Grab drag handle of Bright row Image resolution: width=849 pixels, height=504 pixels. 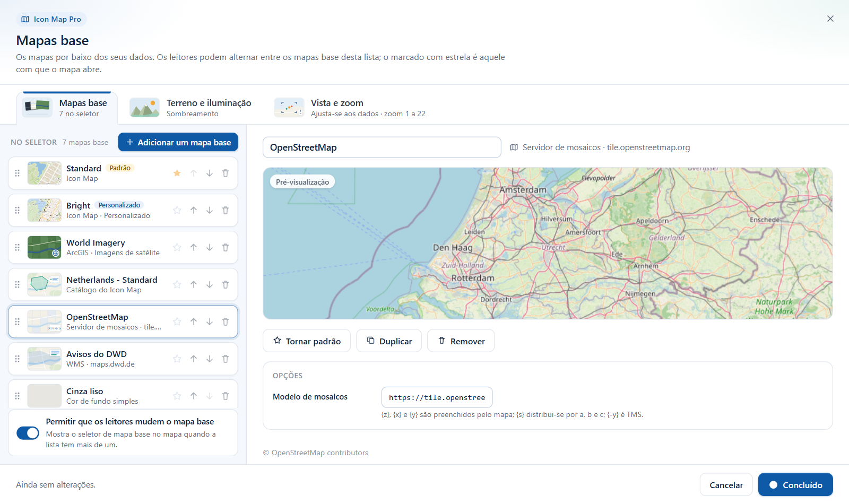[x=17, y=211]
